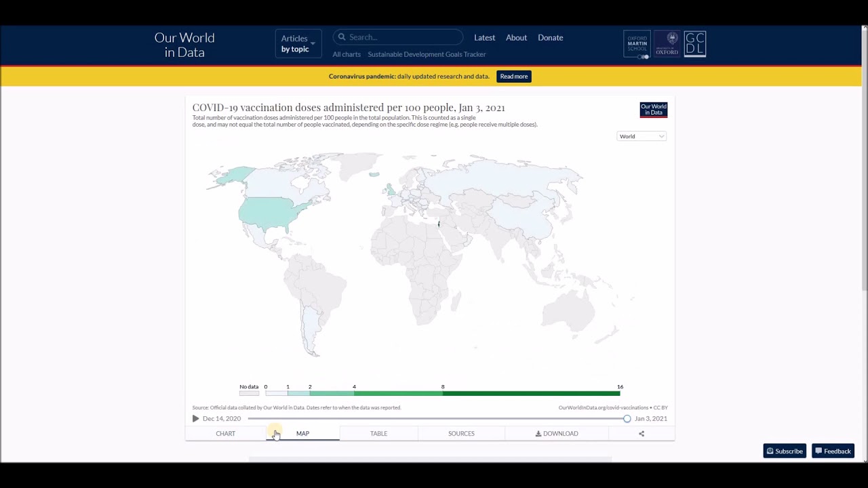Open the Feedback button
This screenshot has width=868, height=488.
(833, 451)
